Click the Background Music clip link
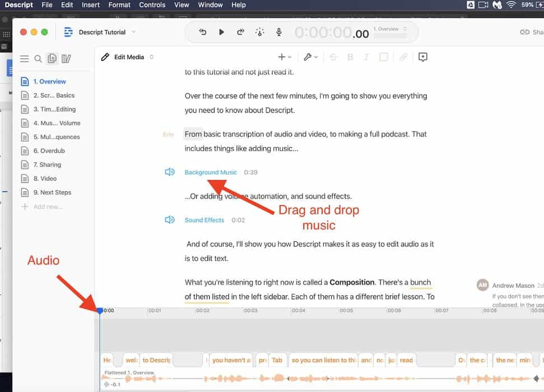 pos(211,172)
